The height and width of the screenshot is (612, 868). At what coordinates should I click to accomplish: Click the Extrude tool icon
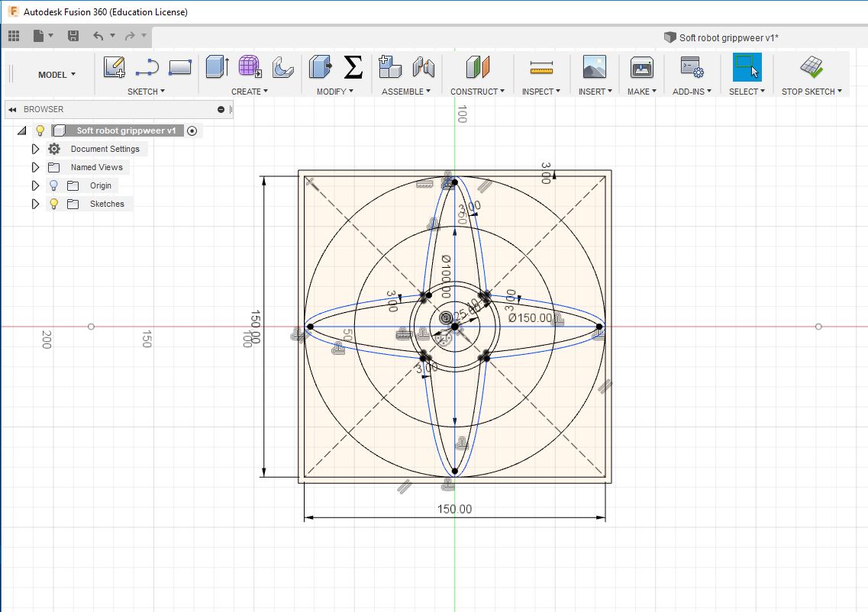[217, 68]
